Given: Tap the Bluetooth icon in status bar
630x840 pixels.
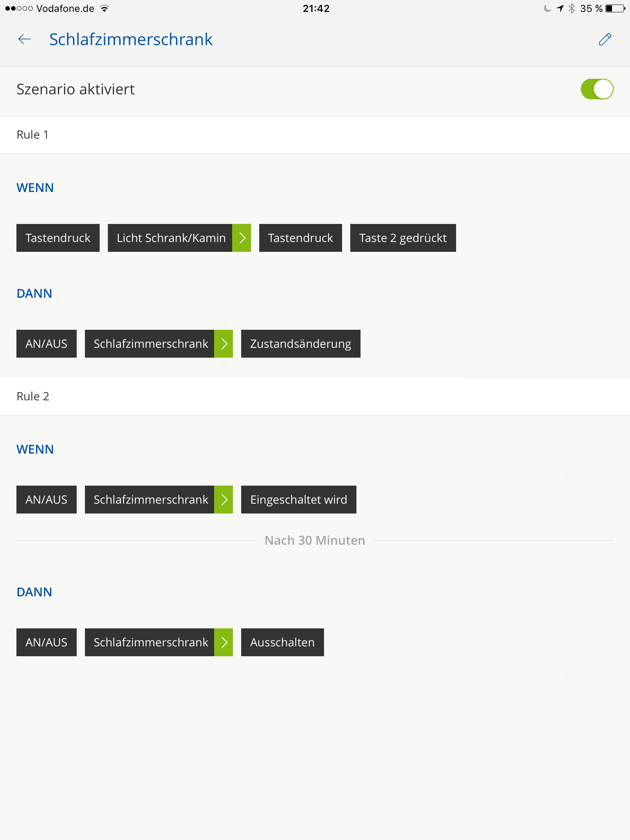Looking at the screenshot, I should click(x=572, y=9).
